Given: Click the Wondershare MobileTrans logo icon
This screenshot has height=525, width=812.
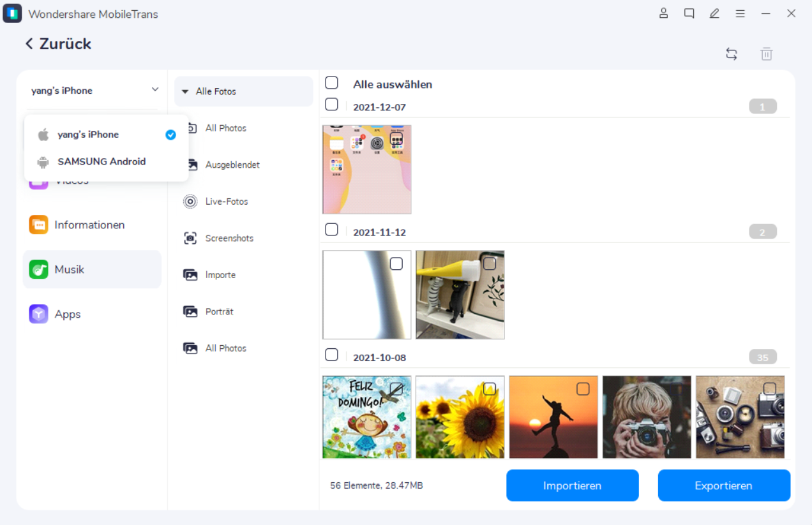Looking at the screenshot, I should (12, 13).
